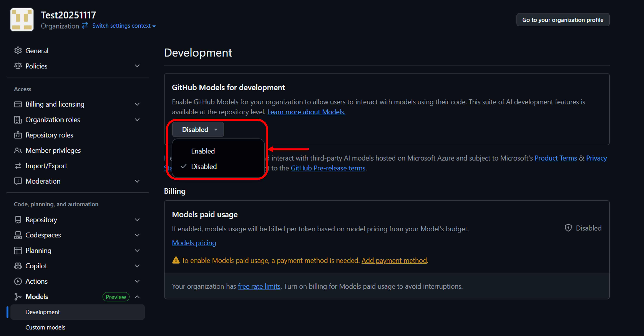Open the Models pricing link

194,243
